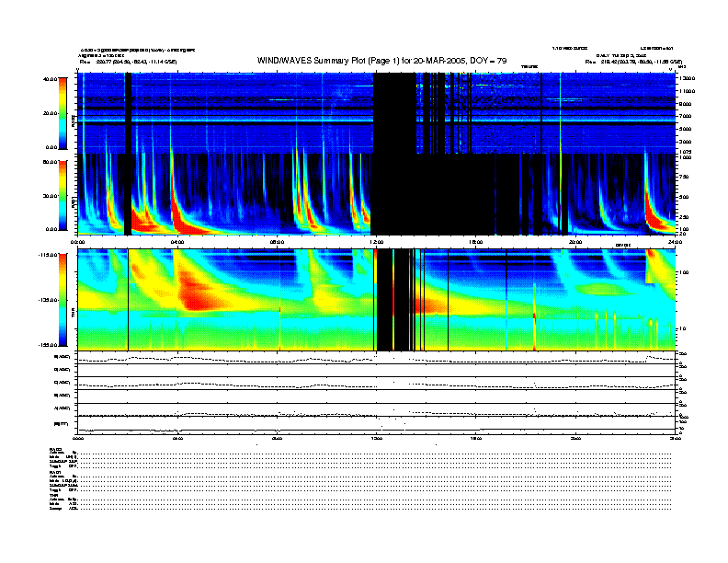Click the THR status block header at bottom left
The height and width of the screenshot is (563, 728).
click(x=53, y=495)
